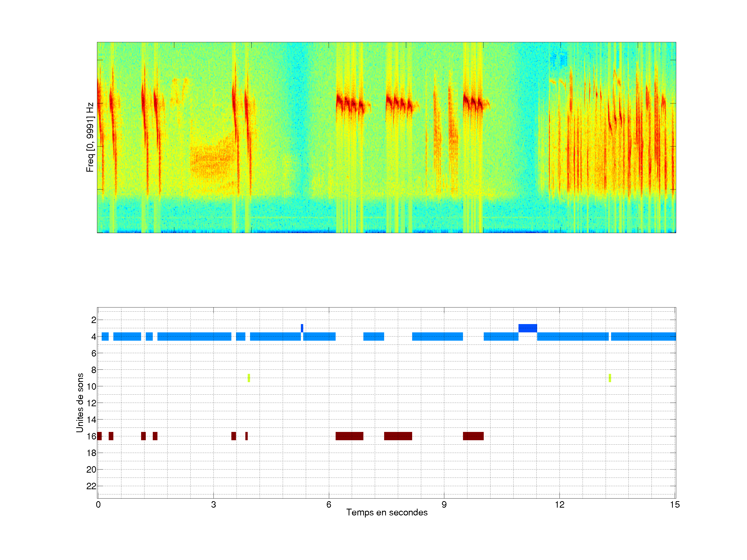Click the x-axis tick label '12'
747x560 pixels.
click(559, 505)
